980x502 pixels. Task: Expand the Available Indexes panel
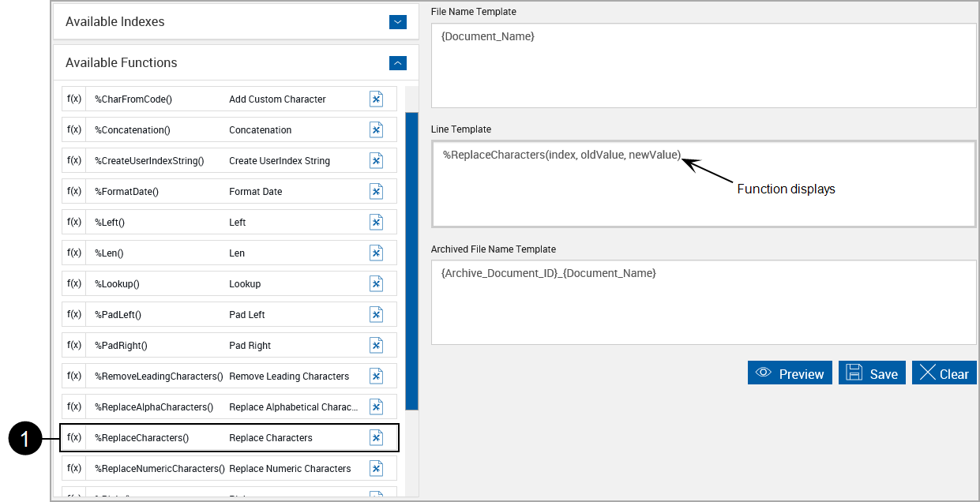click(x=398, y=22)
